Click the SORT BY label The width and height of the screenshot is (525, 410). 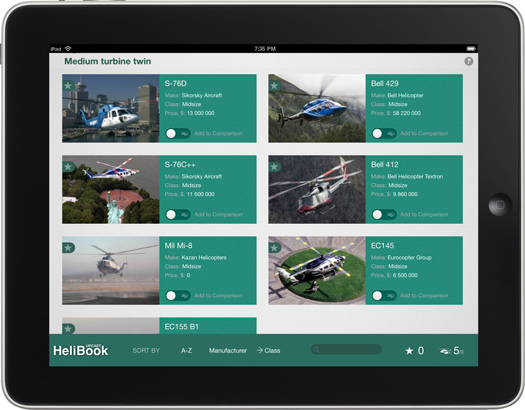pos(146,350)
